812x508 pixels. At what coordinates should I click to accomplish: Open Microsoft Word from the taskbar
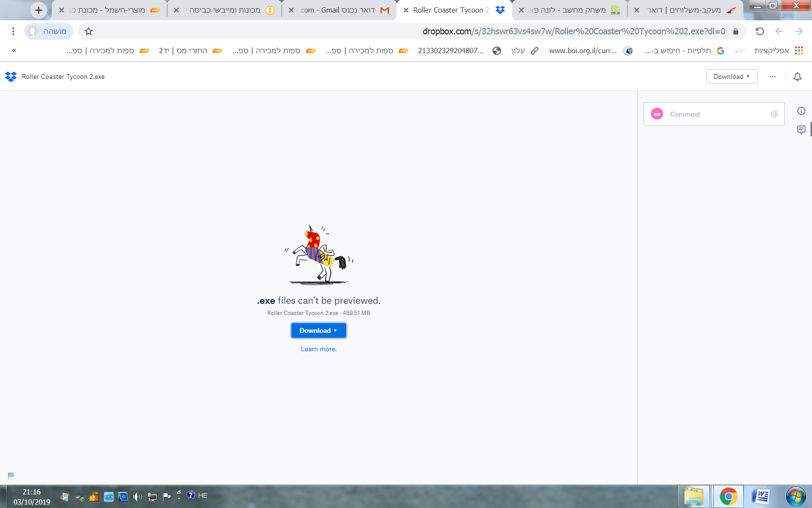[761, 496]
